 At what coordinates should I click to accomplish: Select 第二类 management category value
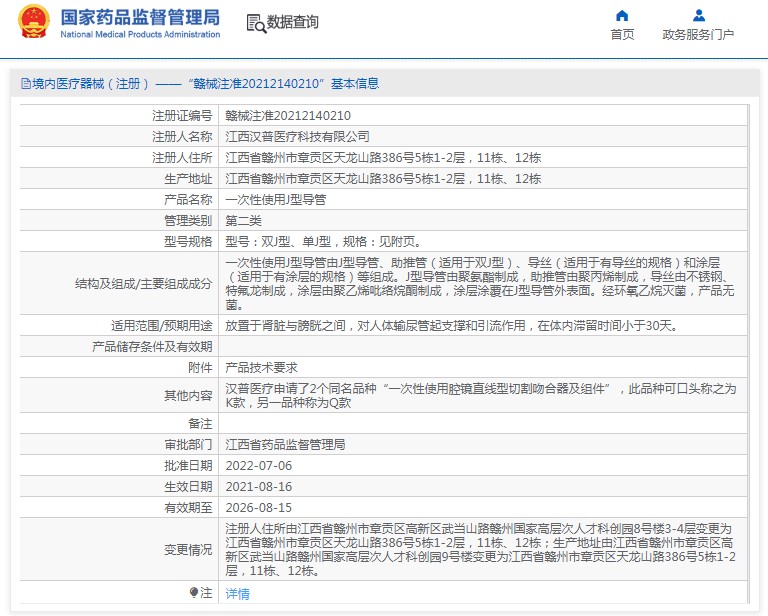243,221
